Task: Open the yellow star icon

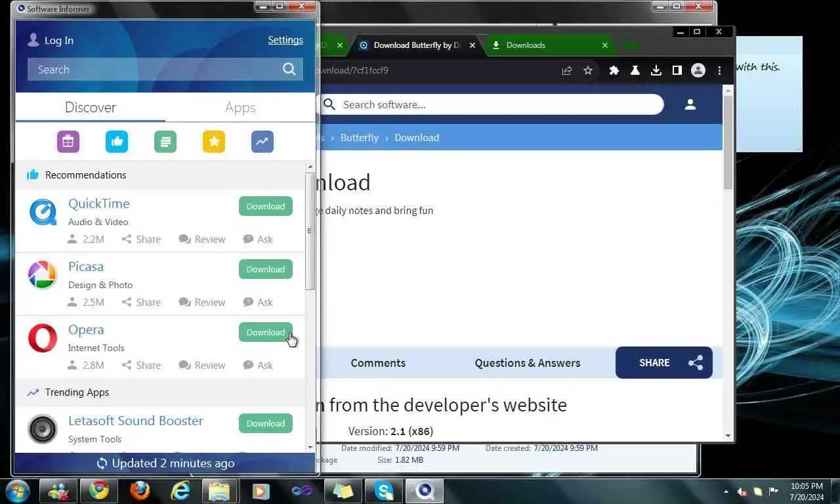Action: (x=214, y=141)
